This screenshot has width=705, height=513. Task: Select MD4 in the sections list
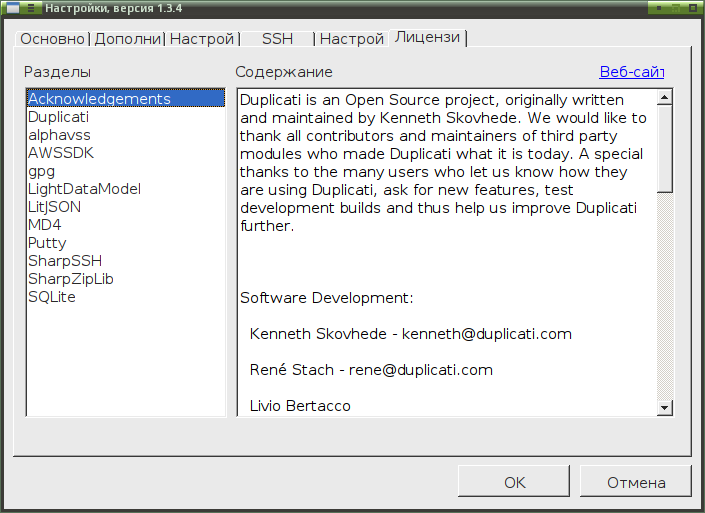tap(125, 225)
